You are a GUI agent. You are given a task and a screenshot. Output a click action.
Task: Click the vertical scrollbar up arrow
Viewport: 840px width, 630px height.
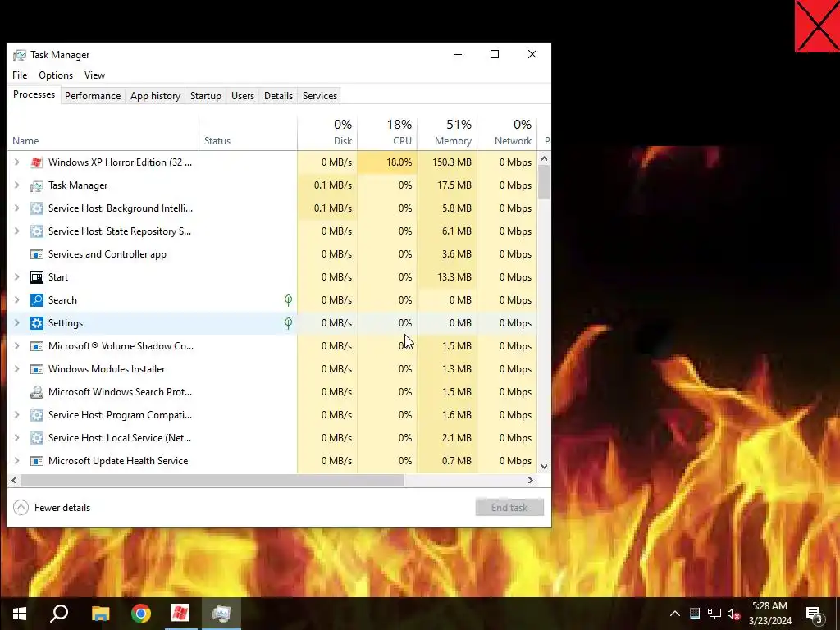point(545,158)
